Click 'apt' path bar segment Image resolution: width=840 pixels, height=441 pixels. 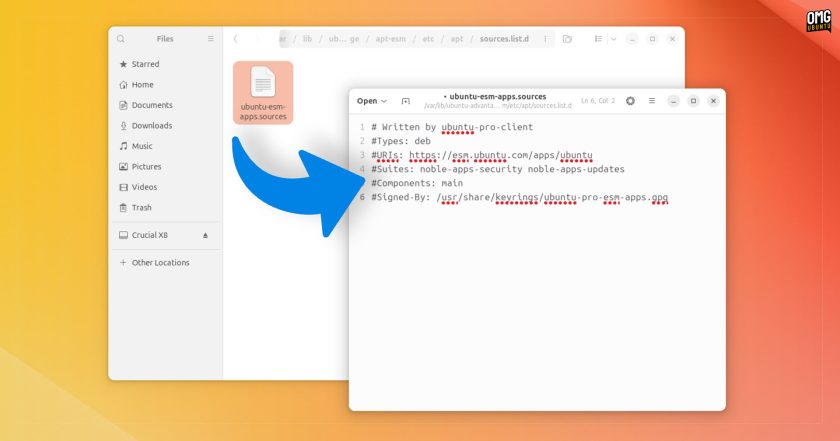456,39
